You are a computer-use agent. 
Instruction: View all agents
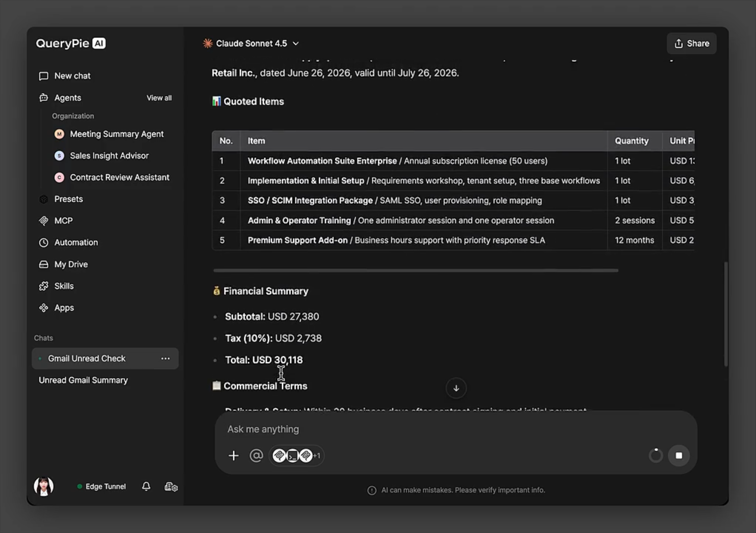click(x=159, y=98)
